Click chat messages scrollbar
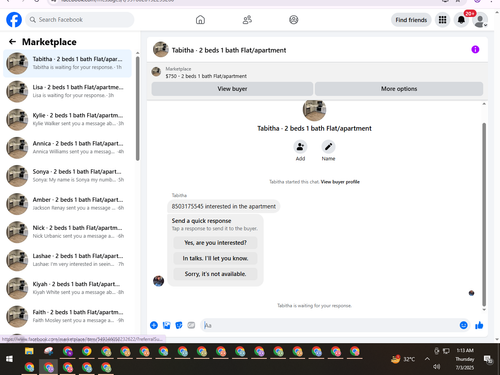 (484, 215)
